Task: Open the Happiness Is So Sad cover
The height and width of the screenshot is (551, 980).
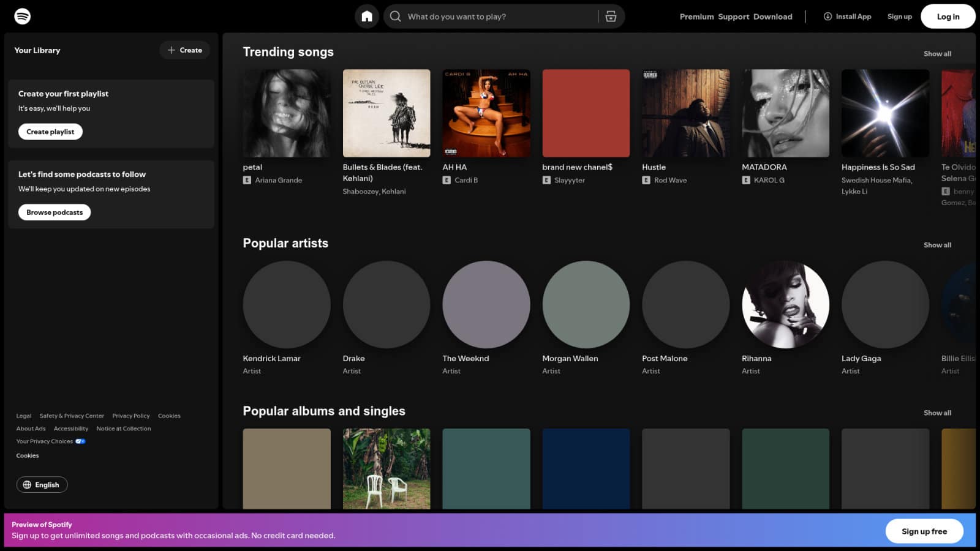Action: 886,113
